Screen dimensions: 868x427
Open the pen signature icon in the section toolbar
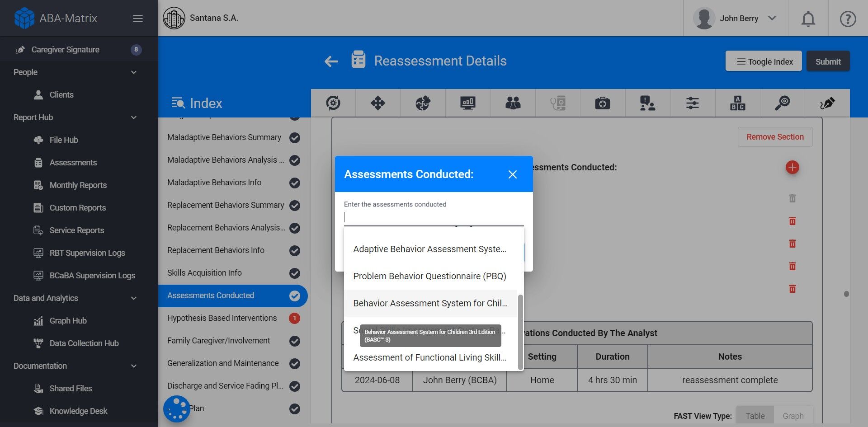pos(827,103)
